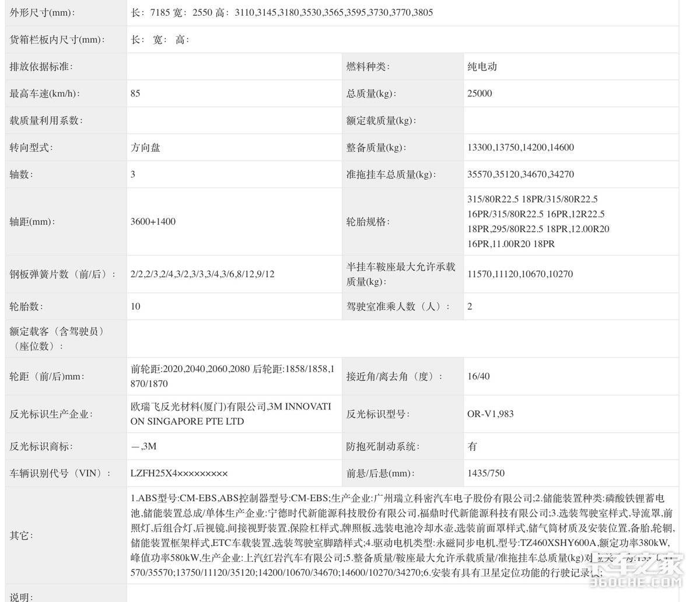The height and width of the screenshot is (602, 700).
Task: Select the approach/departure angle value 16/40
Action: (x=478, y=376)
